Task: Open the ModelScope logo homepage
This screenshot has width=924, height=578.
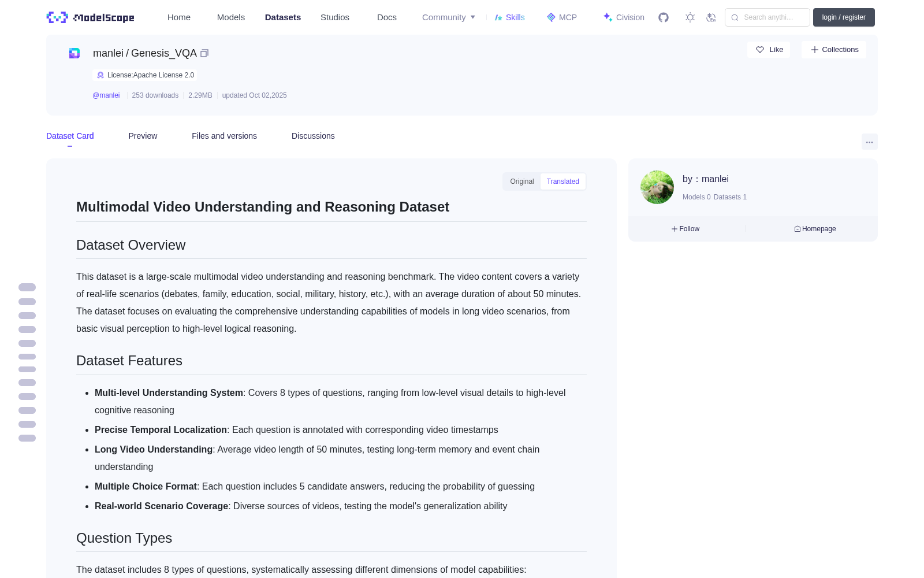Action: [91, 17]
